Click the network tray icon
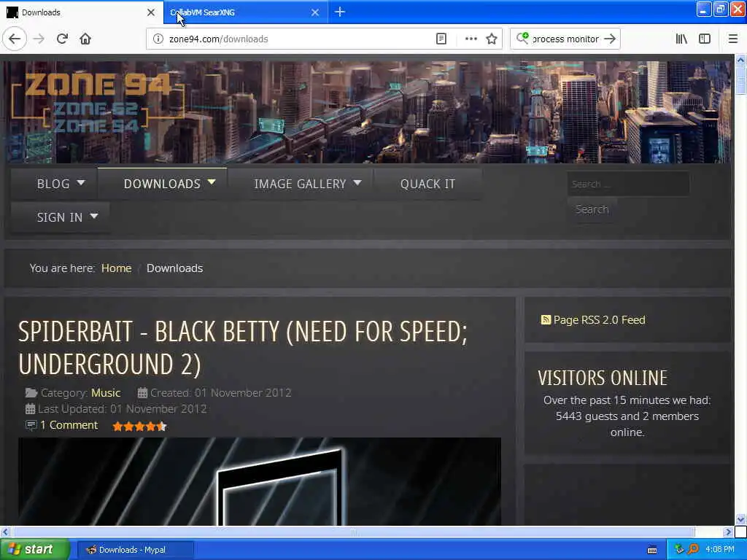The width and height of the screenshot is (747, 560). [x=679, y=550]
